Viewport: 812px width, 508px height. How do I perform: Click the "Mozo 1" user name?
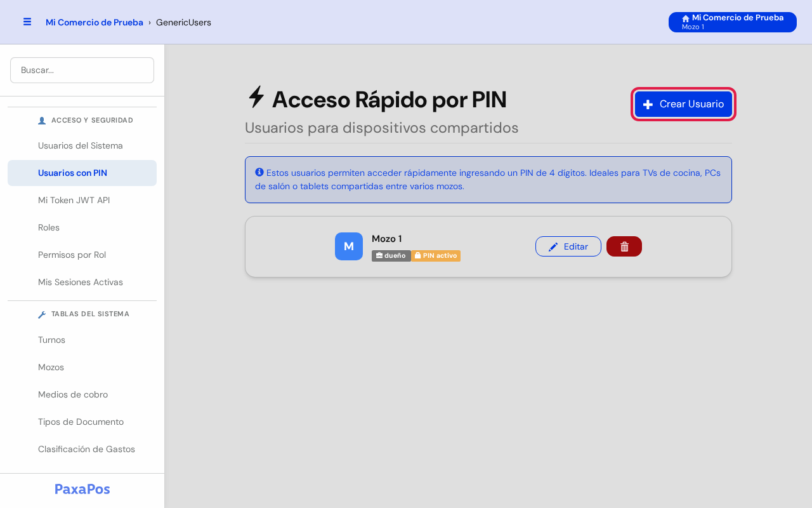(387, 239)
